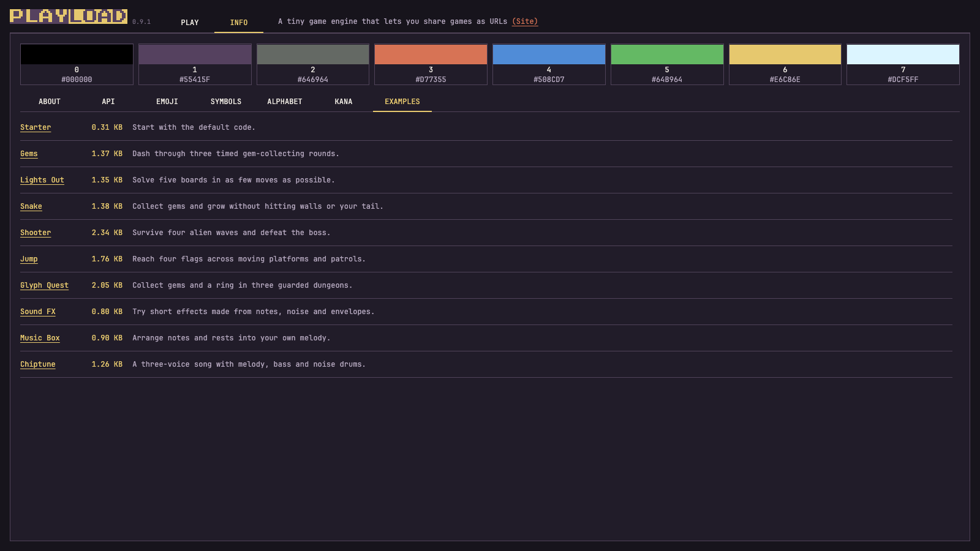Click description 'Start with the default code.'
This screenshot has height=551, width=980.
point(194,127)
